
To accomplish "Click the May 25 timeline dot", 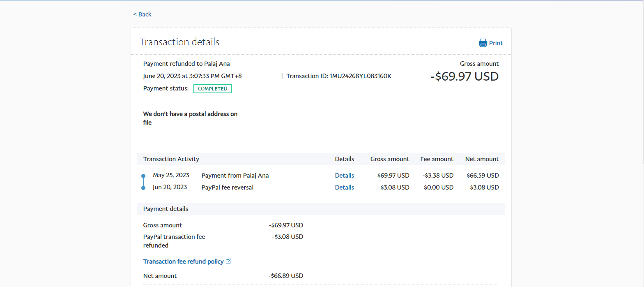I will click(143, 176).
